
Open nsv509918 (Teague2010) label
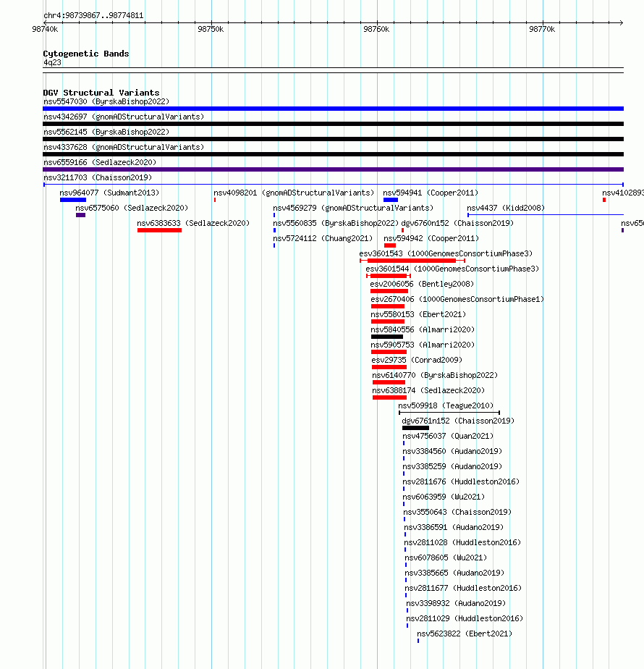click(446, 405)
